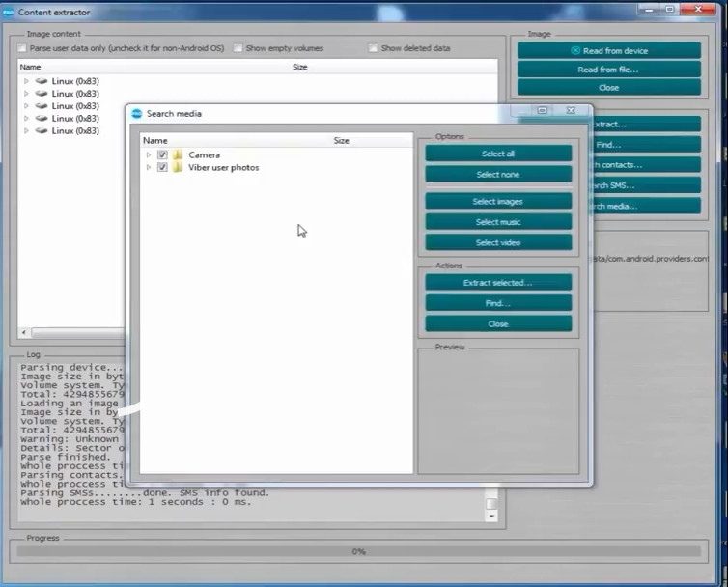Click log line 'Parsing SMSs........done. SMS info found.'

(145, 492)
